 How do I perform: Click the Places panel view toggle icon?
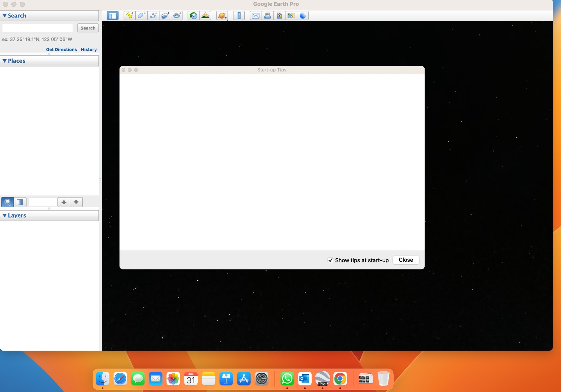point(20,202)
